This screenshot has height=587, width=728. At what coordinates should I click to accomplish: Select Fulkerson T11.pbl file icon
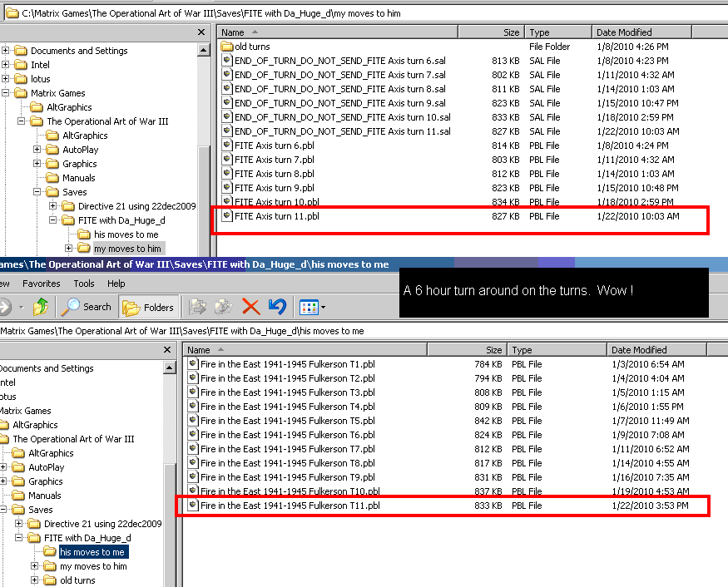[x=193, y=505]
